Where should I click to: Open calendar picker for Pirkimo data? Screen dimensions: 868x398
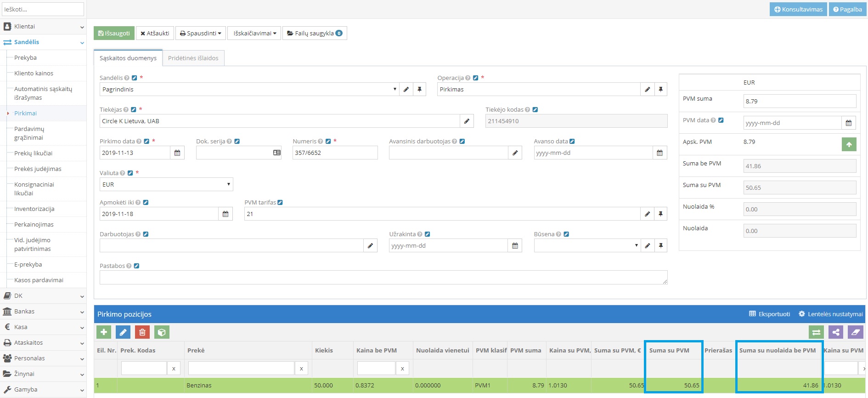point(177,153)
